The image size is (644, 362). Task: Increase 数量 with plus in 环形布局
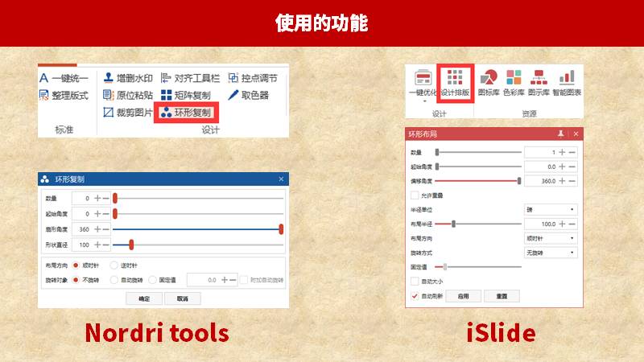tap(562, 152)
